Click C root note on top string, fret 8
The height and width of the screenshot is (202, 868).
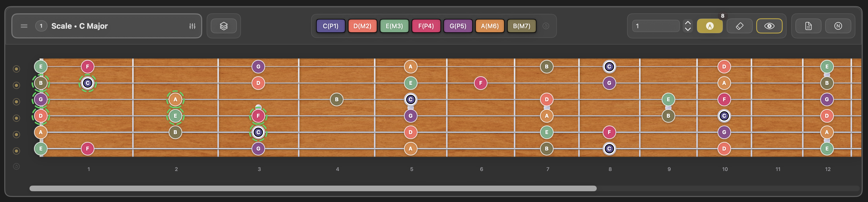coord(609,67)
